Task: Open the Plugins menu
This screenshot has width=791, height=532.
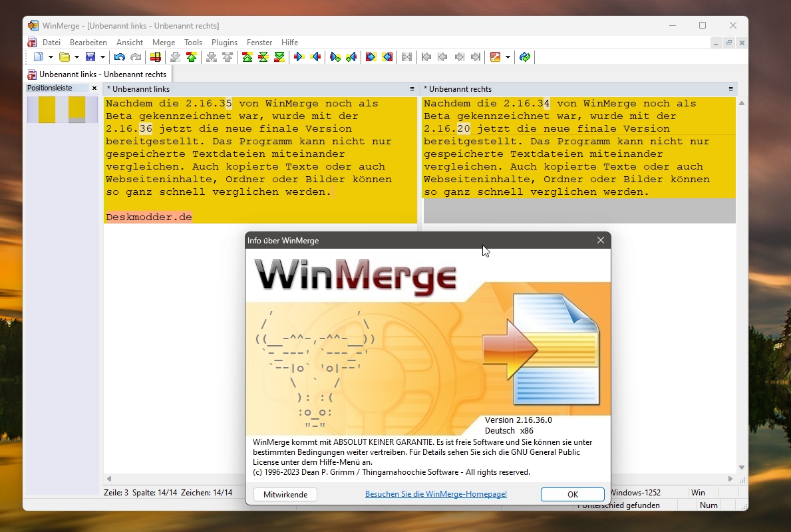Action: [224, 43]
